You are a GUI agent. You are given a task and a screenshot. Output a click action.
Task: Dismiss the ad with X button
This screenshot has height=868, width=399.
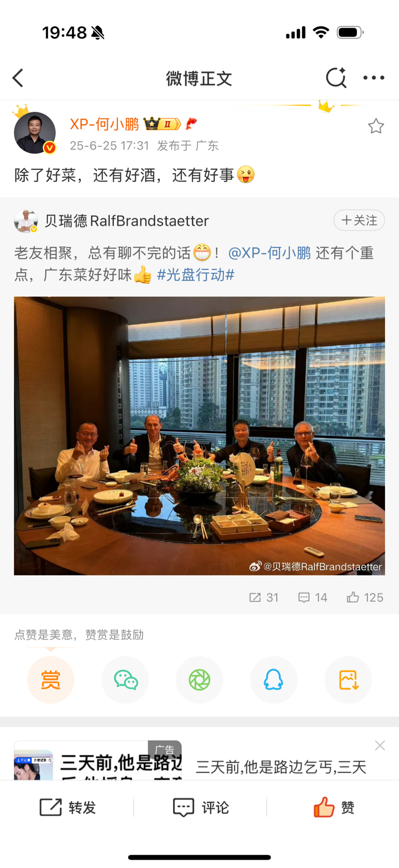click(x=380, y=745)
